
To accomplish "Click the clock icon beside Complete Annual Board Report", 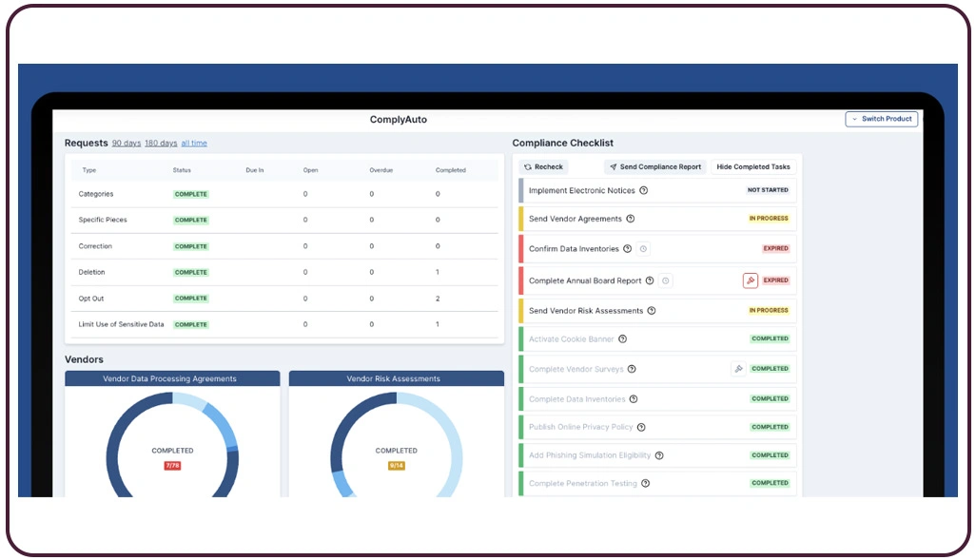I will (665, 280).
